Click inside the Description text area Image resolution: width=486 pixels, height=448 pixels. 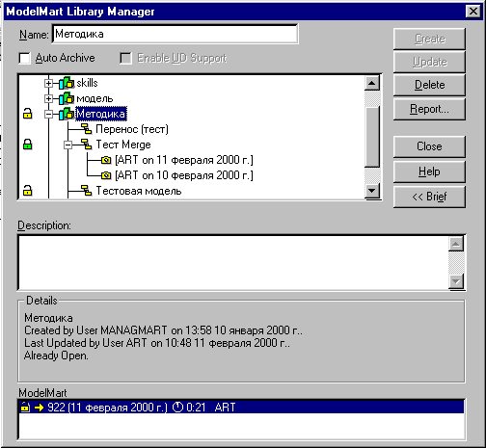click(233, 263)
